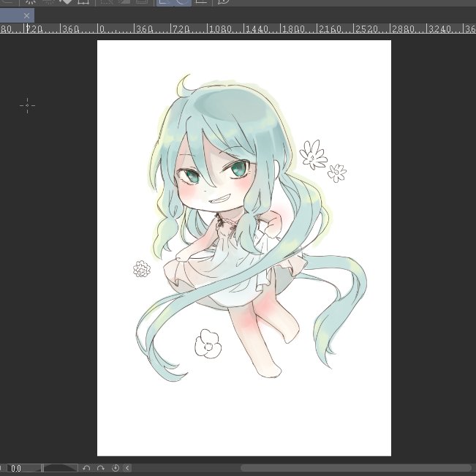
Task: Close the open canvas tab
Action: 27,15
